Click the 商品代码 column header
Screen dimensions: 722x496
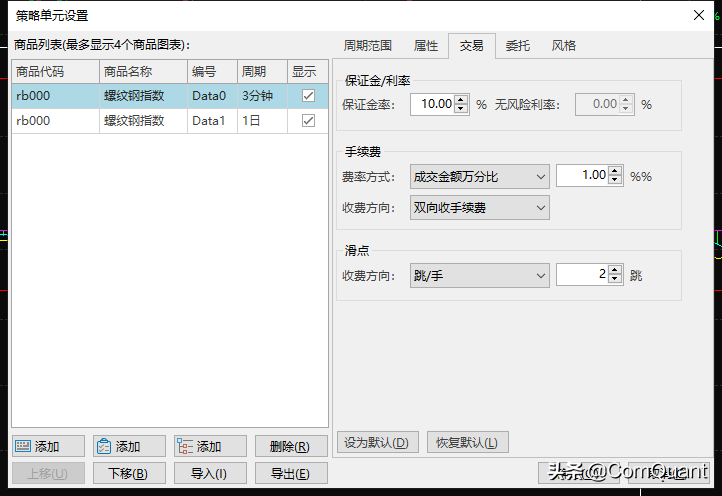tap(56, 71)
